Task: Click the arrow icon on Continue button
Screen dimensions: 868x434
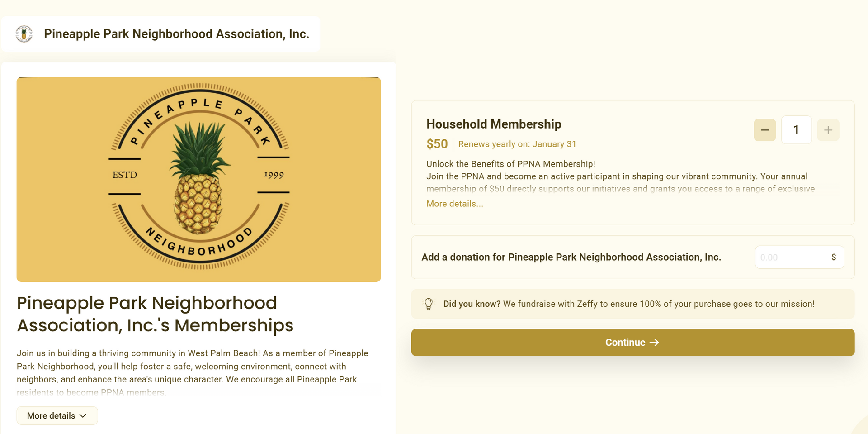Action: [x=654, y=343]
